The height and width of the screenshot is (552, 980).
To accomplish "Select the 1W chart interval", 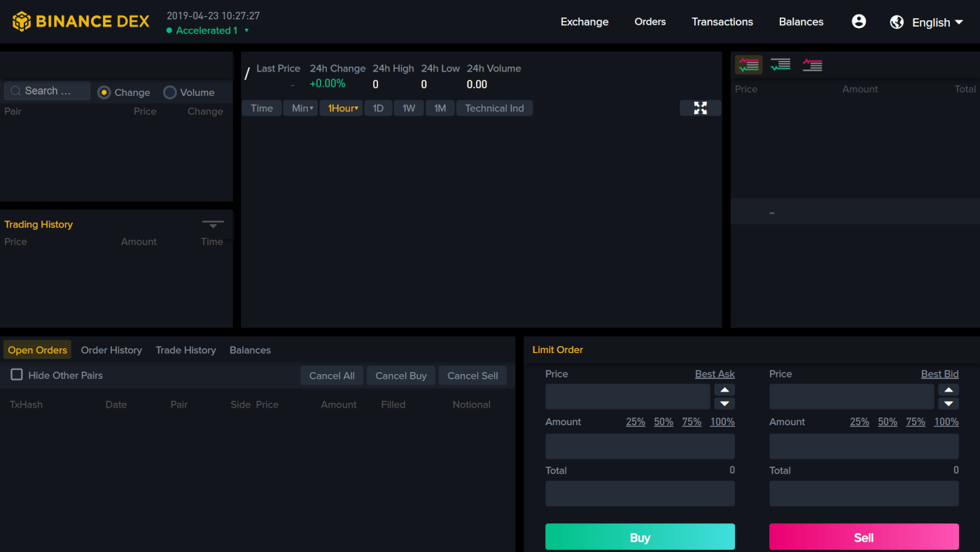I will 409,108.
